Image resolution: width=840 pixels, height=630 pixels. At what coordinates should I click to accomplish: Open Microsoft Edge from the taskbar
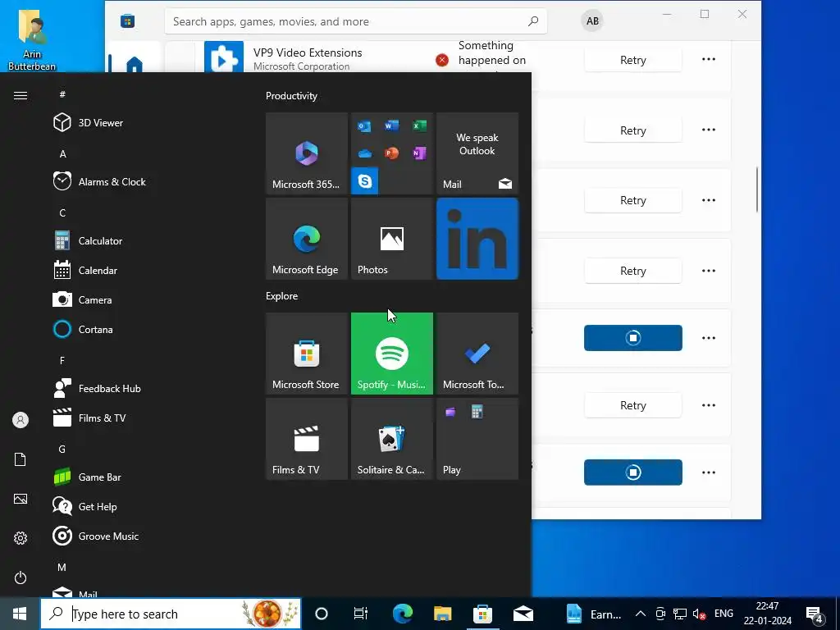402,614
